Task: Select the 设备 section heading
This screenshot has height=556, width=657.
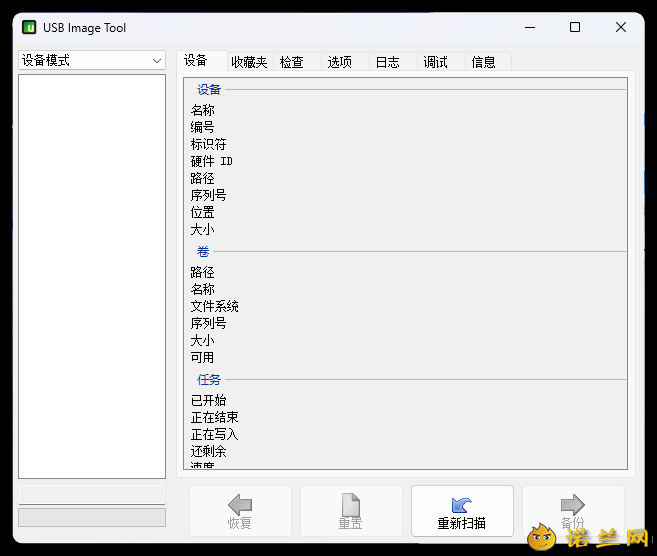Action: click(209, 89)
